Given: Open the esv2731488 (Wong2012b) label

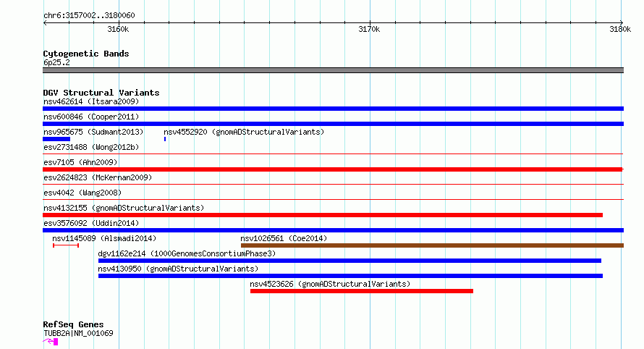Looking at the screenshot, I should (x=91, y=147).
